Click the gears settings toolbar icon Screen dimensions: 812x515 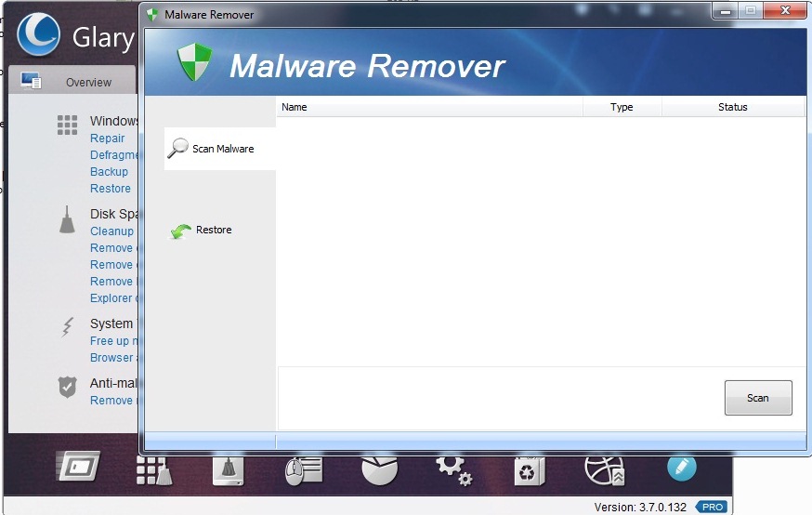[453, 470]
